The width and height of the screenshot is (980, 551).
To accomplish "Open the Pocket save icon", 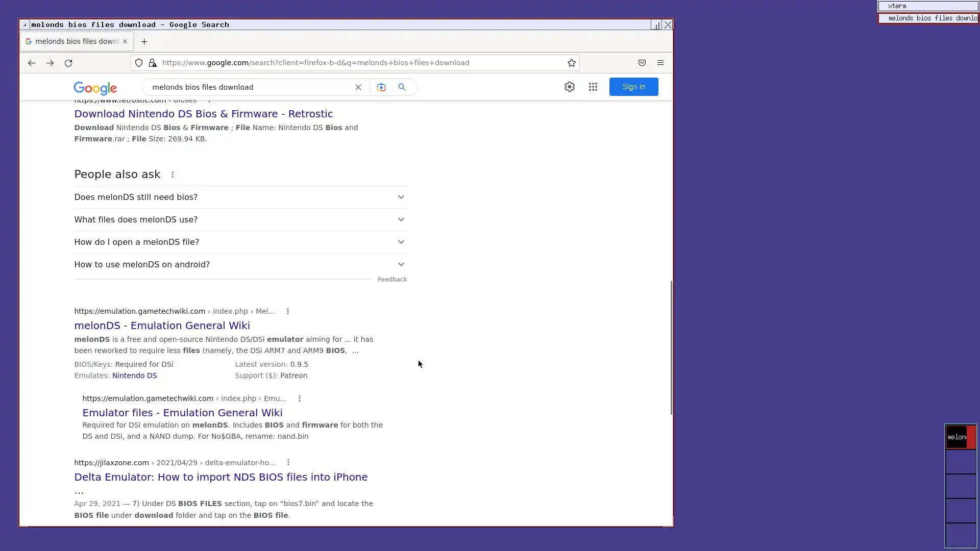I will pos(642,63).
